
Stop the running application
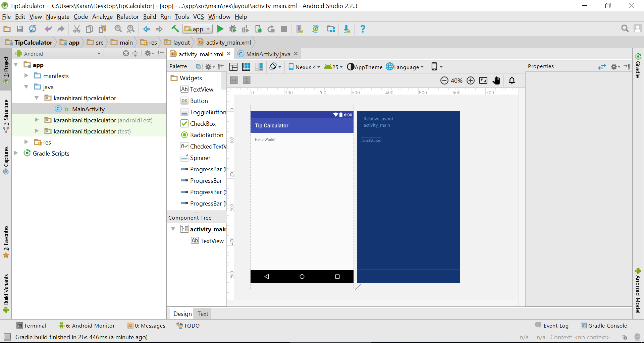(284, 29)
